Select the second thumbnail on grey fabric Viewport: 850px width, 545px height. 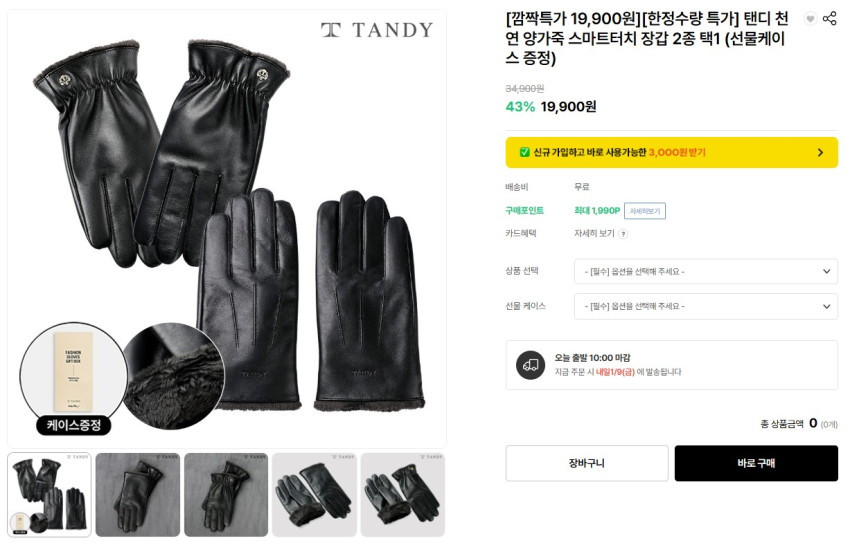[x=138, y=495]
